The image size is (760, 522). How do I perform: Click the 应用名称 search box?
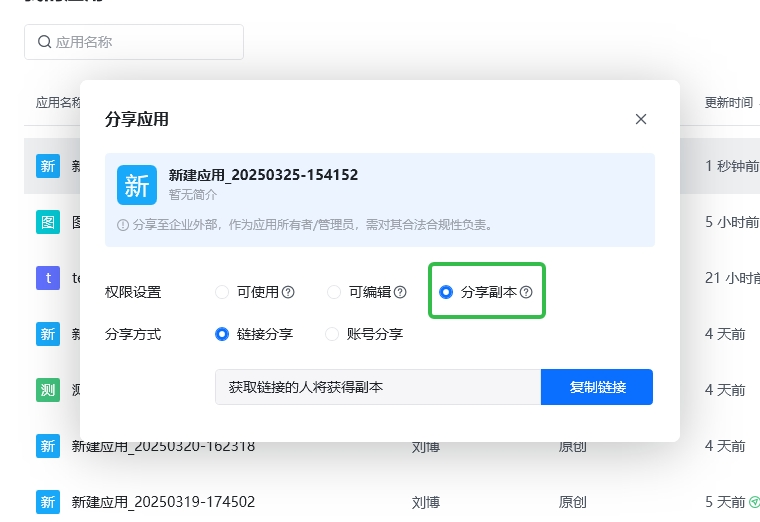[134, 42]
